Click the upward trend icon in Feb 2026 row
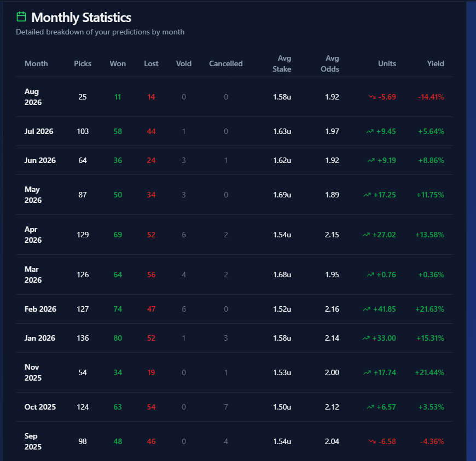The width and height of the screenshot is (476, 461). pos(367,310)
